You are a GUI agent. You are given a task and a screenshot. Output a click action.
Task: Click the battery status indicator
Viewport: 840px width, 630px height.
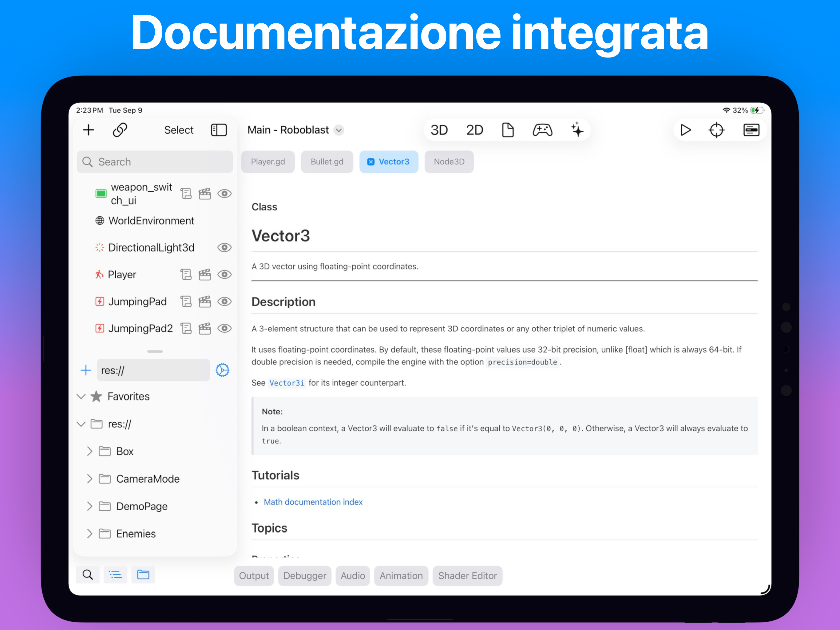[758, 110]
